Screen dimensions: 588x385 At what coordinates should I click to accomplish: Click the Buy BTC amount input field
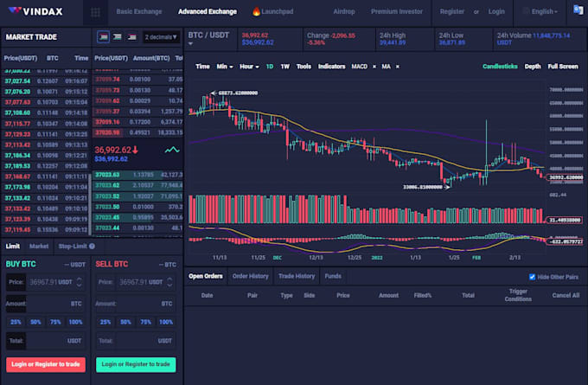(x=45, y=303)
